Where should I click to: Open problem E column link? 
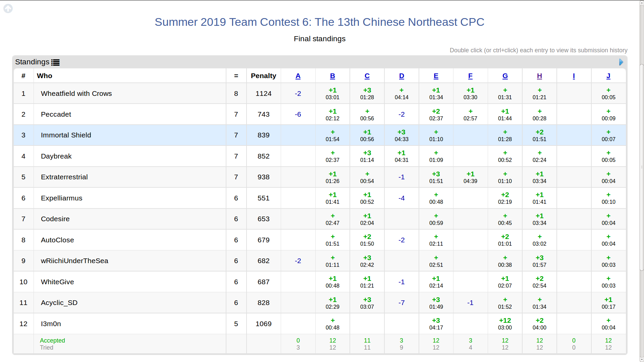436,76
